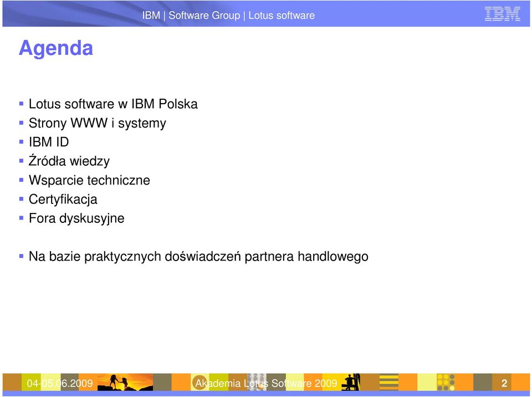
Task: Click the 'Certyfikacja' bullet item
Action: tap(63, 200)
